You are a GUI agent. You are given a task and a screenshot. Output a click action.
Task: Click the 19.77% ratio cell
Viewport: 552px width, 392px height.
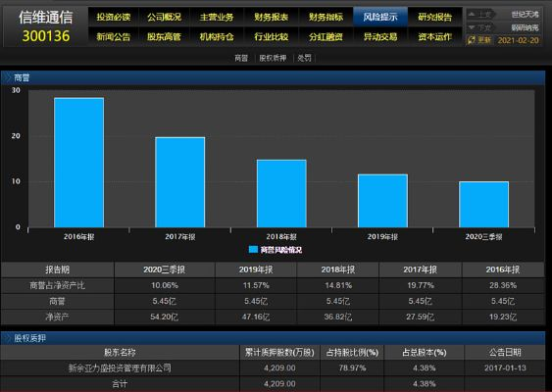pos(421,285)
